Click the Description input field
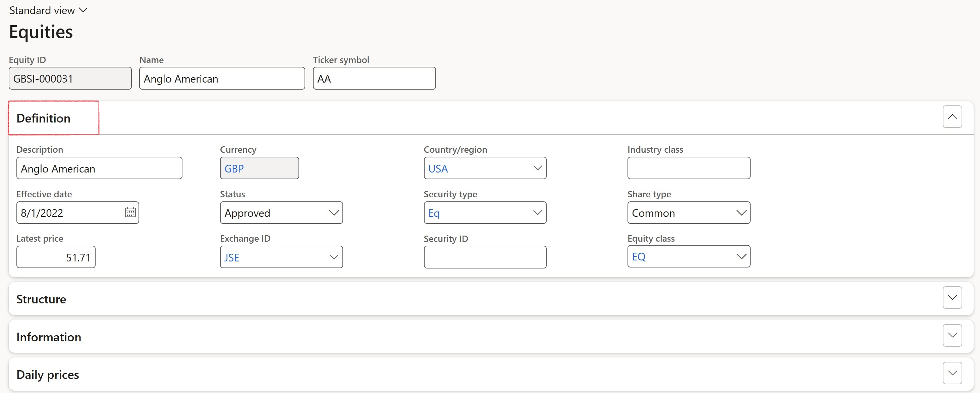 [x=99, y=168]
